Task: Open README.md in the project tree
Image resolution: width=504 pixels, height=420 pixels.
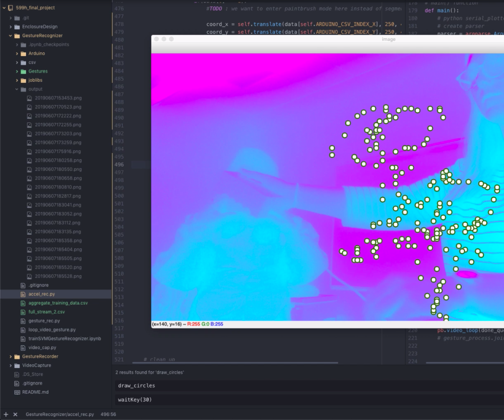Action: 35,392
